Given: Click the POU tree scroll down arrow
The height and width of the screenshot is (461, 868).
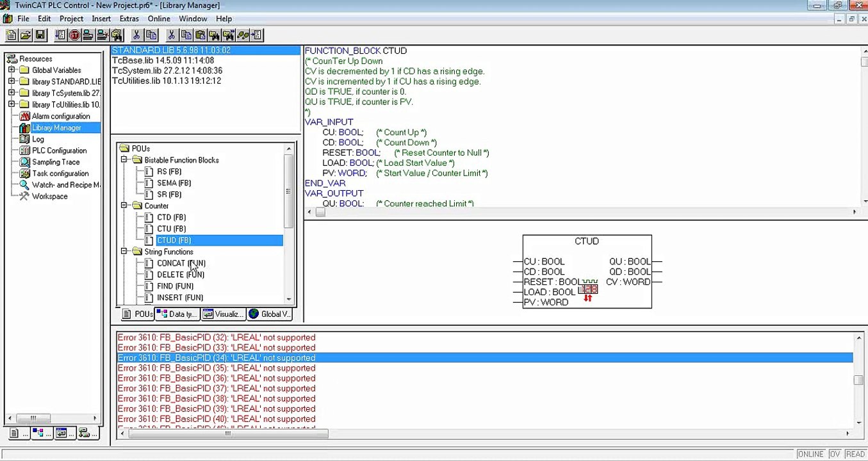Looking at the screenshot, I should click(x=288, y=299).
